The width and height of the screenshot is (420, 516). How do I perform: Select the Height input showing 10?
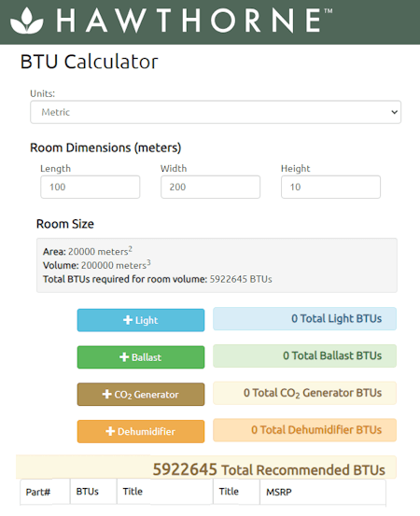330,187
